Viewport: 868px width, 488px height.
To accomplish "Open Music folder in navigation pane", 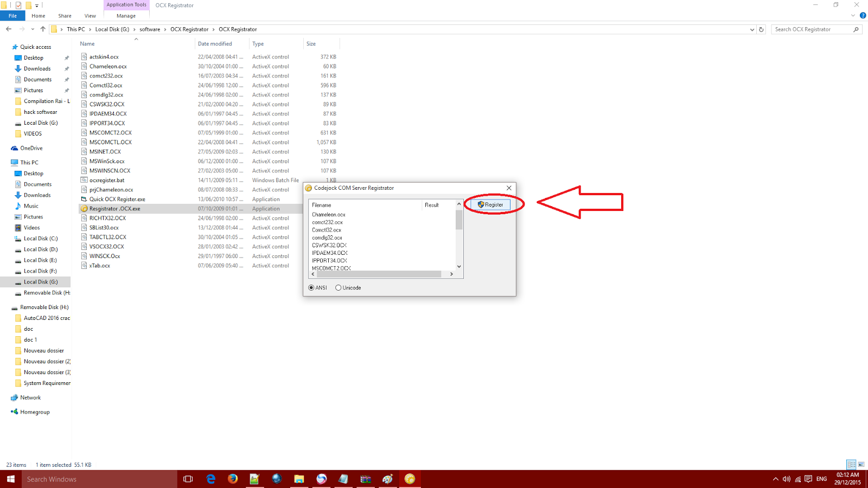I will 31,206.
